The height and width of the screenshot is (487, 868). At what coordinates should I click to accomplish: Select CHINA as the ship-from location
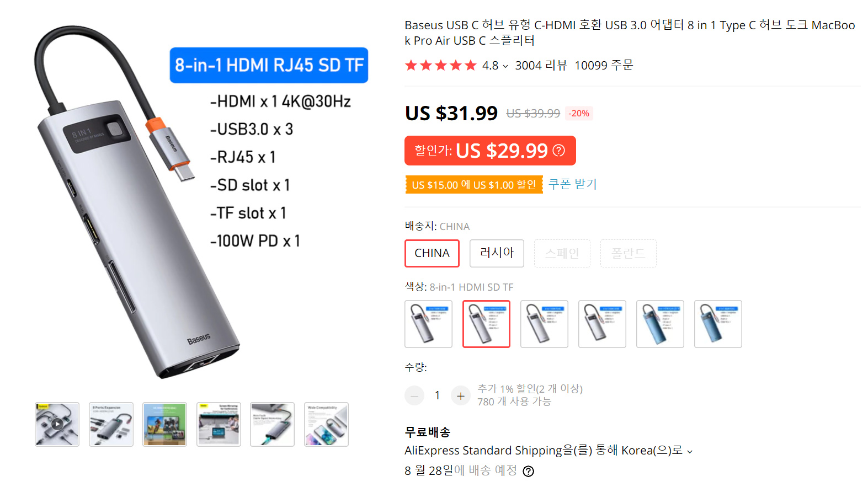pos(432,253)
